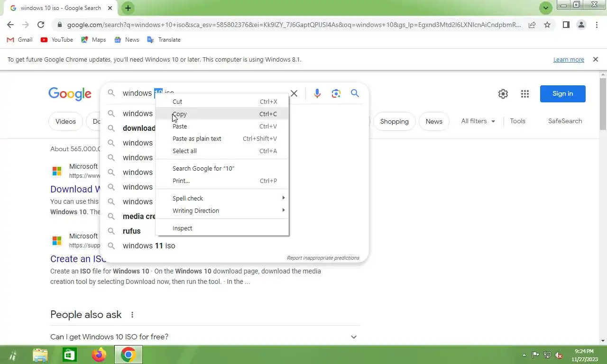Click the Tools button

pyautogui.click(x=517, y=121)
